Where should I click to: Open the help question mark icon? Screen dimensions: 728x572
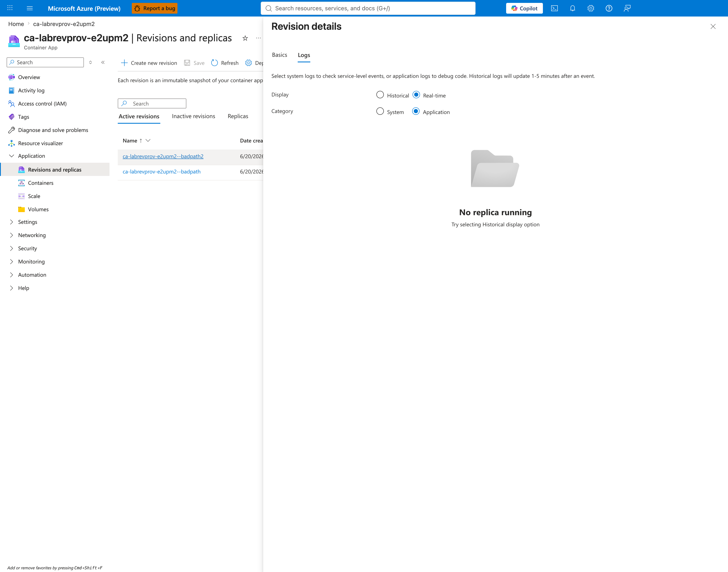609,8
